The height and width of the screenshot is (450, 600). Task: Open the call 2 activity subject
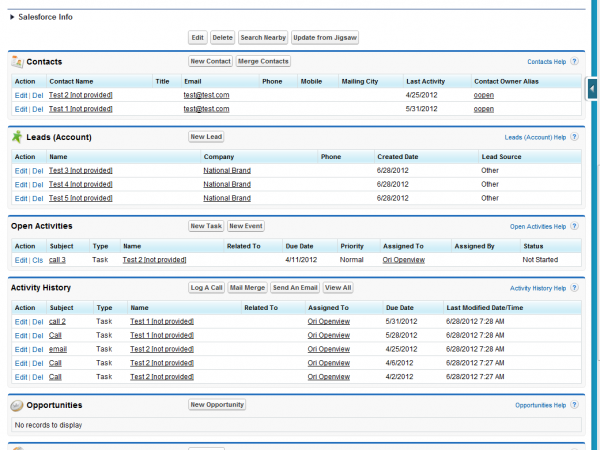(57, 321)
